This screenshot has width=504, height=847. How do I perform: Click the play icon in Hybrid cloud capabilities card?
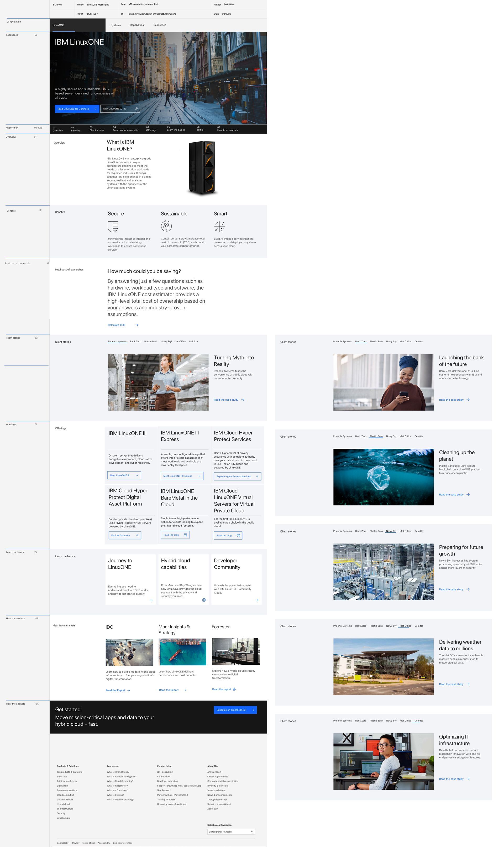tap(204, 600)
